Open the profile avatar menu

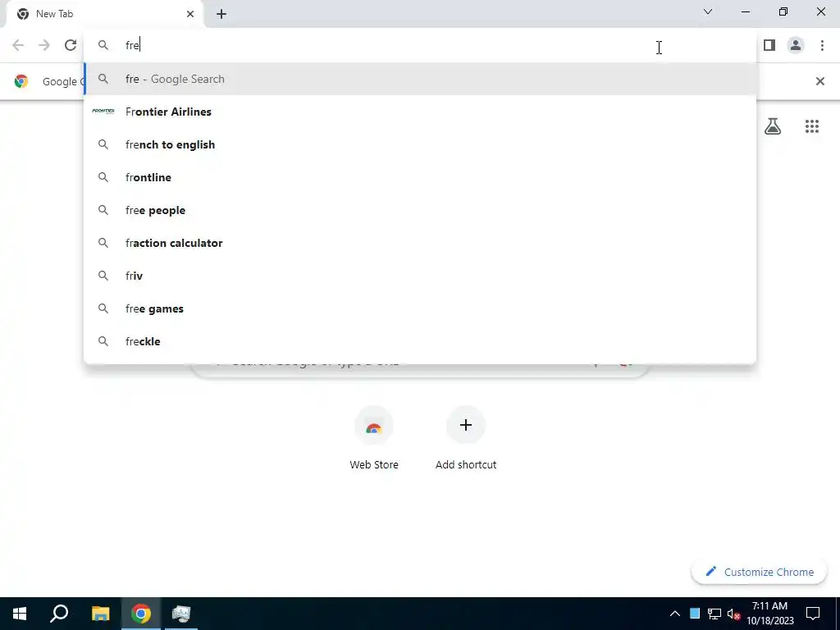tap(796, 46)
